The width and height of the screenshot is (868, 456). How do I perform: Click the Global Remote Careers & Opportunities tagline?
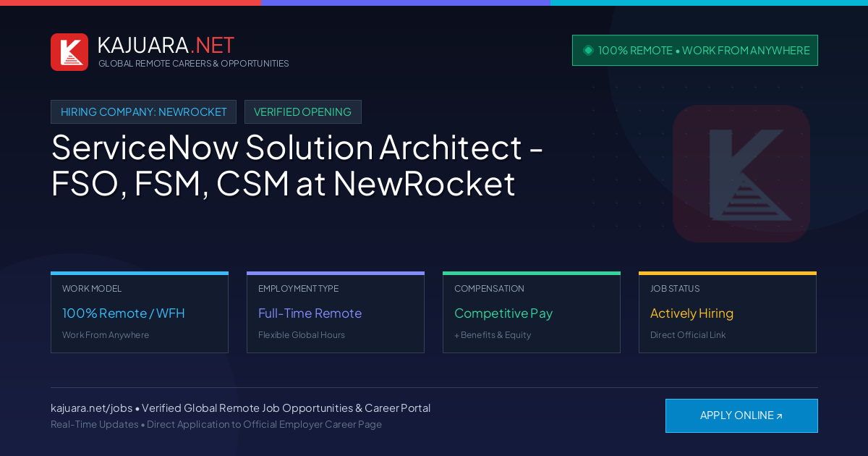194,64
